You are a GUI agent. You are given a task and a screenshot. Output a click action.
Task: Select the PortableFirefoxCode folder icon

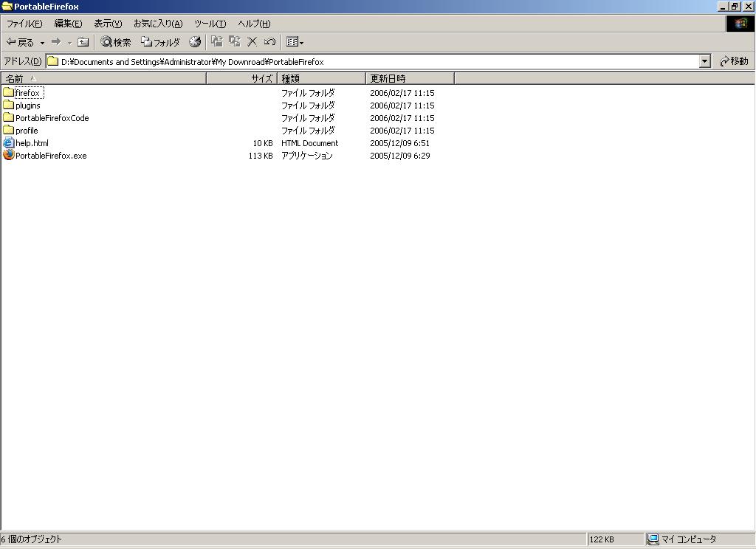(x=8, y=117)
